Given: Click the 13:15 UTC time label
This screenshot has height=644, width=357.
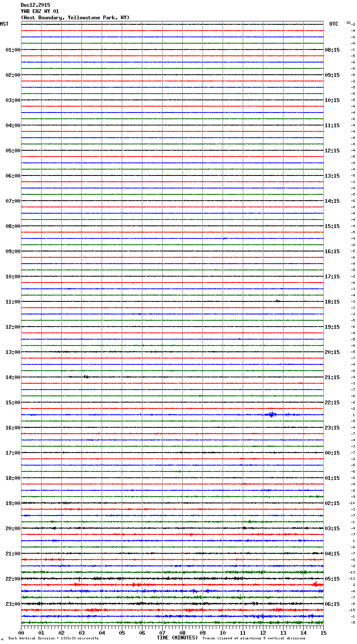Looking at the screenshot, I should [x=332, y=176].
